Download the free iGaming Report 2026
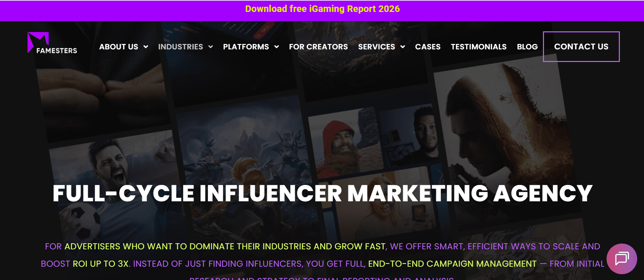Image resolution: width=644 pixels, height=280 pixels. coord(322,9)
